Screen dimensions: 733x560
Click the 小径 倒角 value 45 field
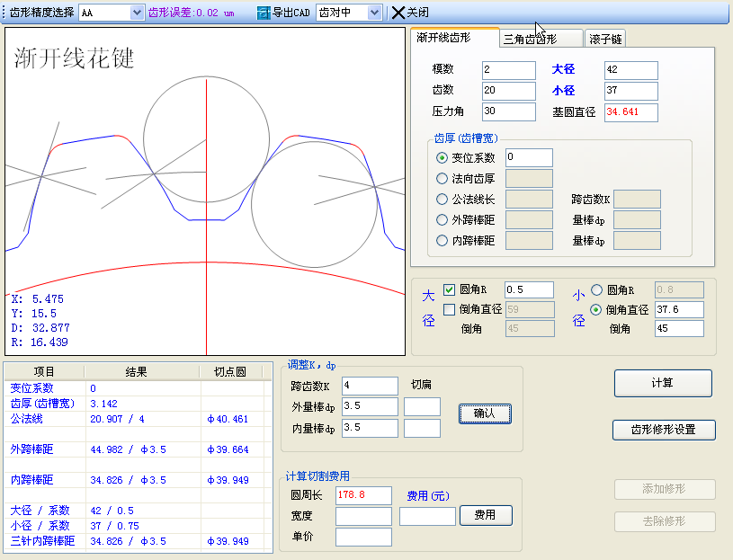(x=679, y=328)
